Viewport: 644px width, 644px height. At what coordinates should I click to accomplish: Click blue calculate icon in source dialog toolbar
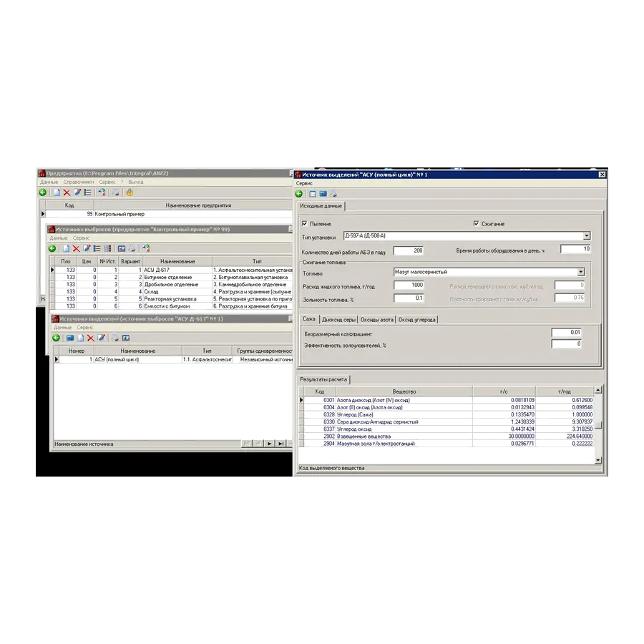click(323, 194)
